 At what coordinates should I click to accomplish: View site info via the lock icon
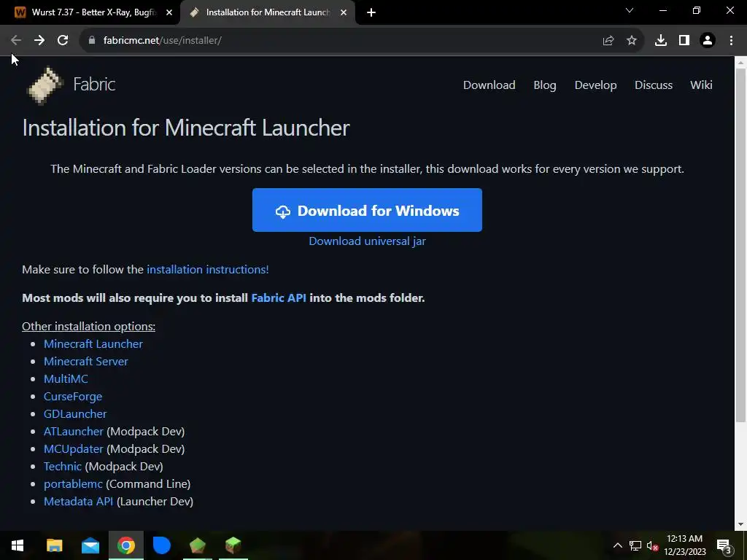92,41
